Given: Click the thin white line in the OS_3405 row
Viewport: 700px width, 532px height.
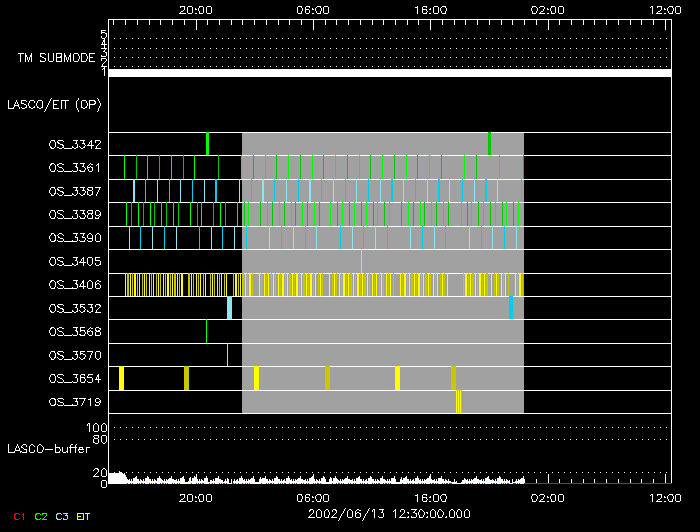Looking at the screenshot, I should [361, 261].
